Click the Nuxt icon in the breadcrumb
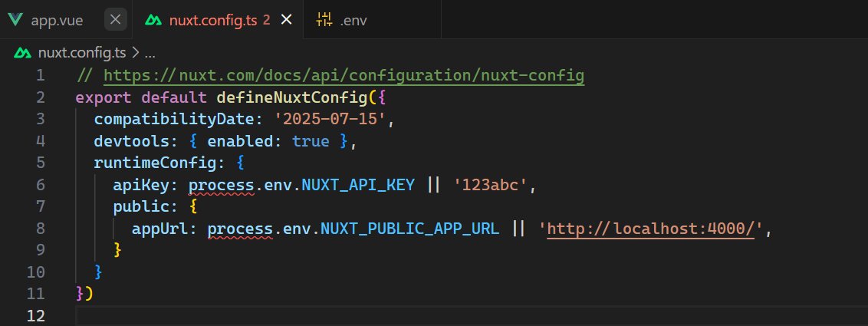 point(23,53)
